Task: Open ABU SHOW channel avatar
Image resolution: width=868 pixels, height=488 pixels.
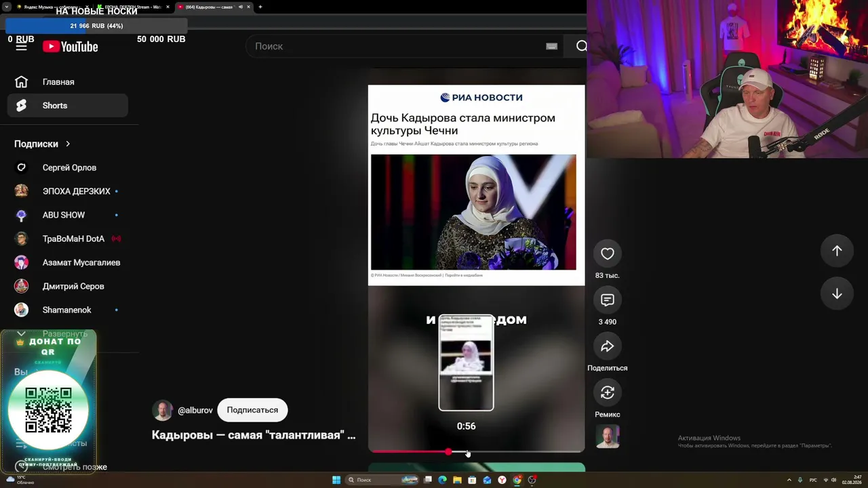Action: (x=22, y=215)
